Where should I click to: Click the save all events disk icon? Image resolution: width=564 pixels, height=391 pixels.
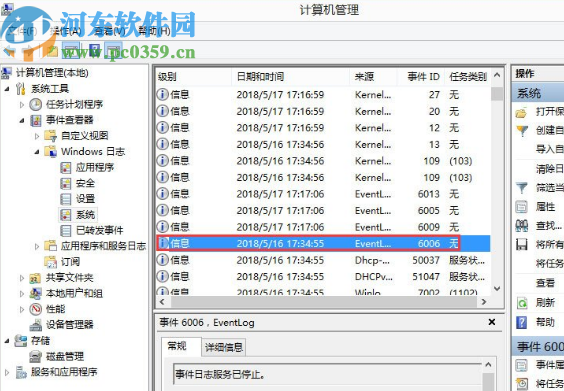pos(522,245)
